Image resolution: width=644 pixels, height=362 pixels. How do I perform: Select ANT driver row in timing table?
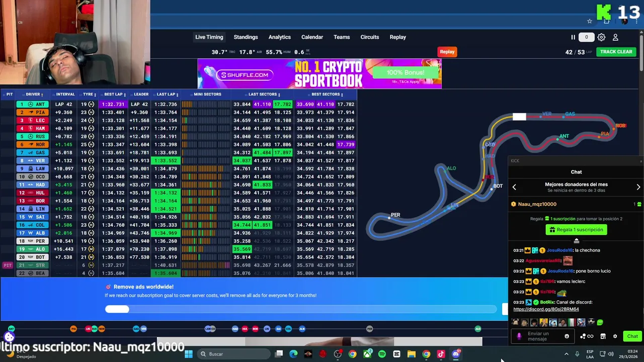(179, 104)
